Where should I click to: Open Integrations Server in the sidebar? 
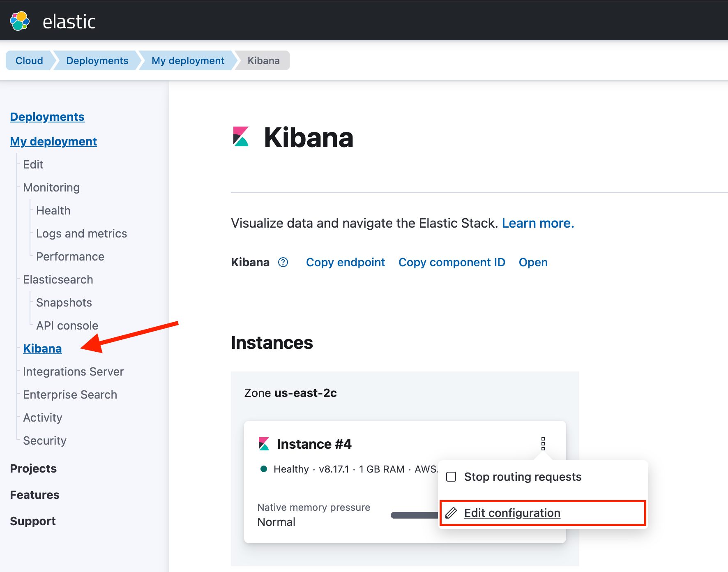74,371
